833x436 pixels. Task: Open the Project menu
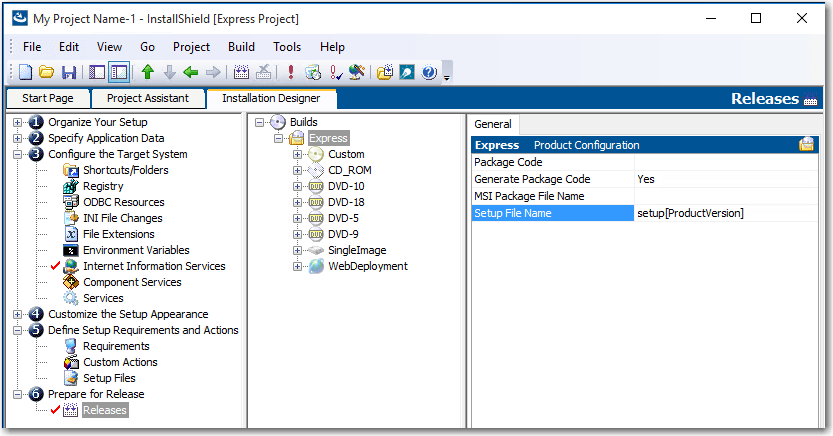[191, 47]
